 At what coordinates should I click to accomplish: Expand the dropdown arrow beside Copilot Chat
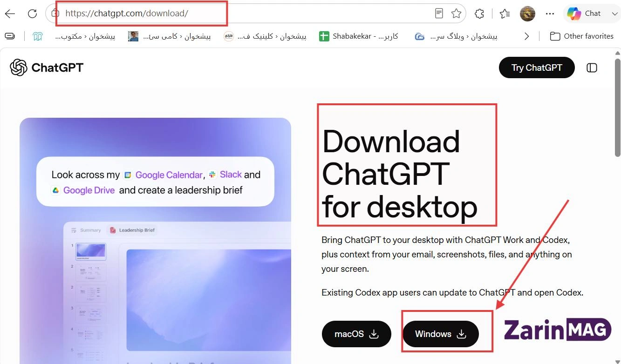[x=614, y=13]
